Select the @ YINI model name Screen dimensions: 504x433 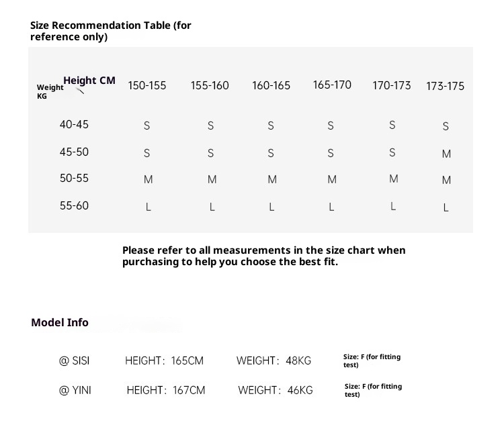tap(75, 390)
